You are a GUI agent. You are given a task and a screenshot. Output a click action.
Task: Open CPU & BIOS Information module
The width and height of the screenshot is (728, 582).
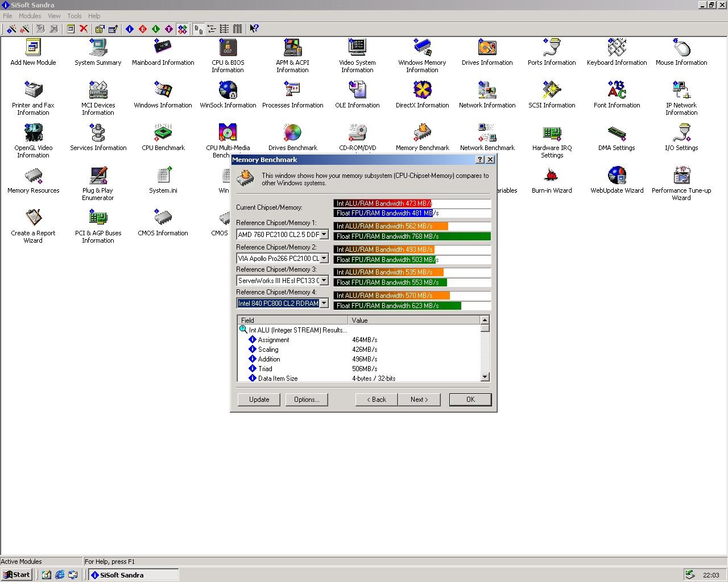[228, 56]
